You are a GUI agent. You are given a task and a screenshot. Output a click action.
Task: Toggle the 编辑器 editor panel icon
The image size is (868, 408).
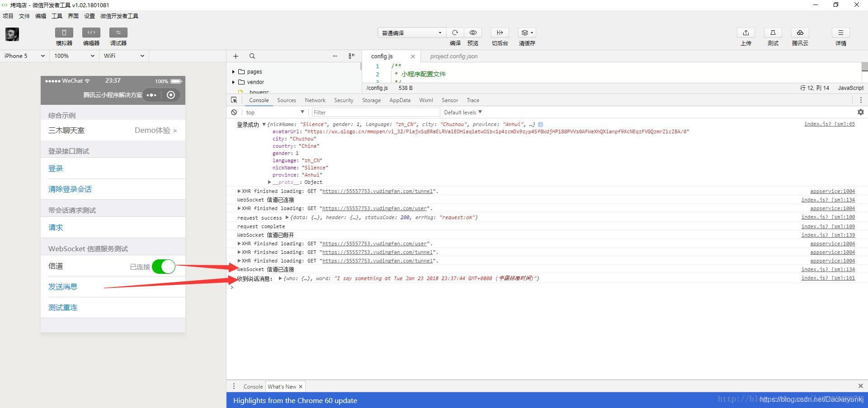(91, 33)
